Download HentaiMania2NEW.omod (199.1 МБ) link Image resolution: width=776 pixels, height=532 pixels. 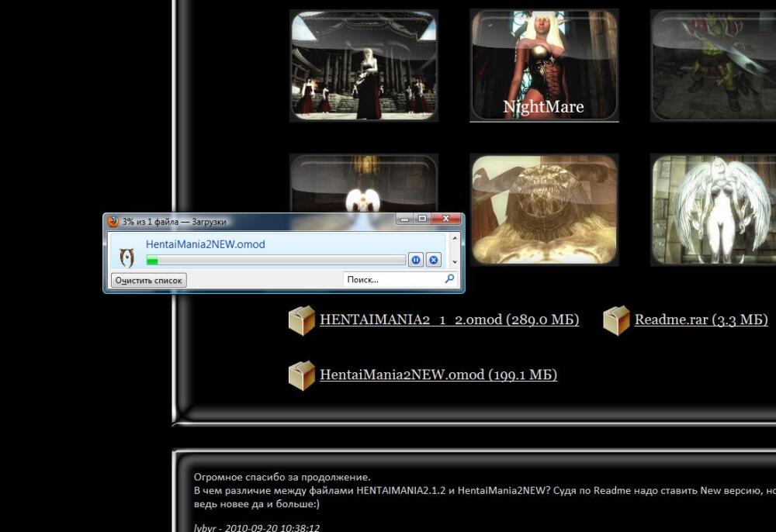coord(438,375)
